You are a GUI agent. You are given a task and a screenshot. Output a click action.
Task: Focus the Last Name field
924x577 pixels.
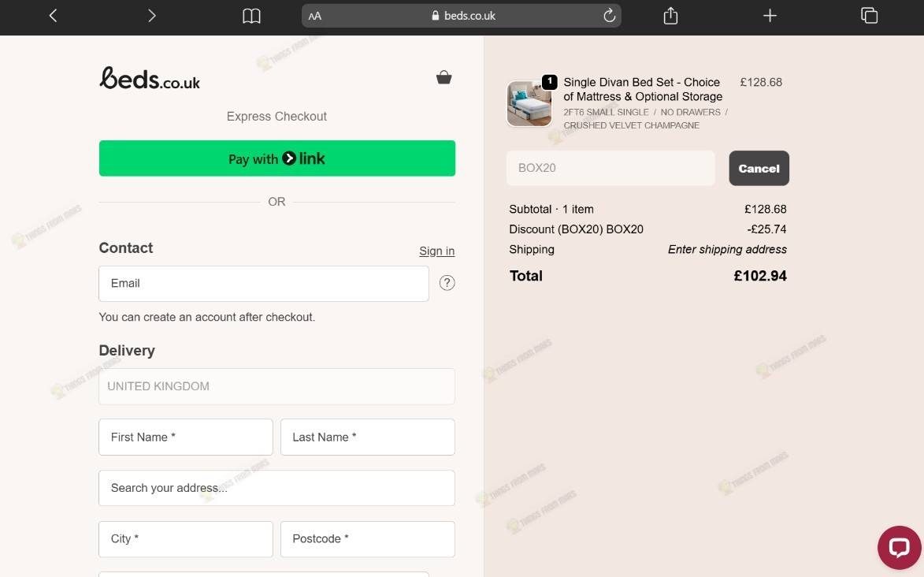(x=368, y=437)
